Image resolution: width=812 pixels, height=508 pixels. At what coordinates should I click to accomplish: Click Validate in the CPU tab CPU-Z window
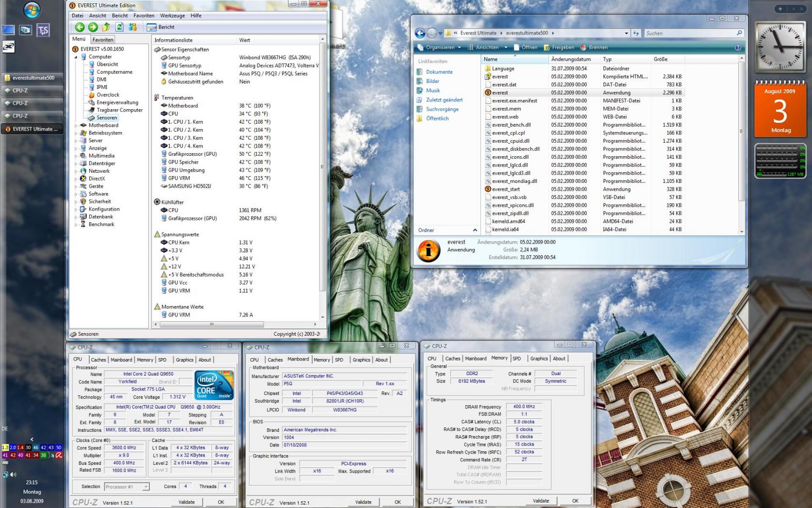click(187, 502)
